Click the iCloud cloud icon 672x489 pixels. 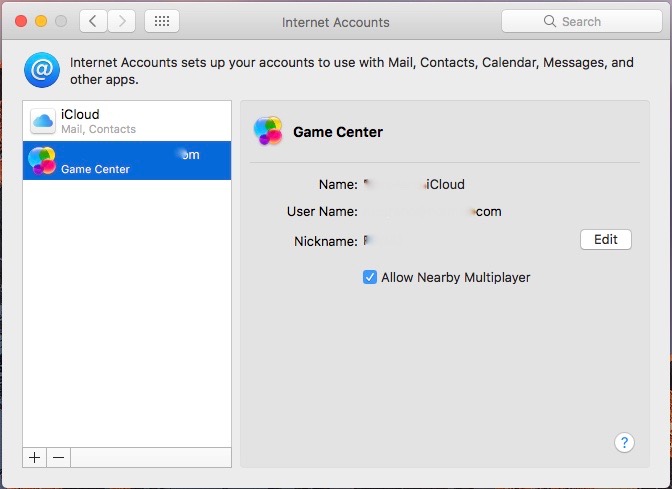(43, 121)
